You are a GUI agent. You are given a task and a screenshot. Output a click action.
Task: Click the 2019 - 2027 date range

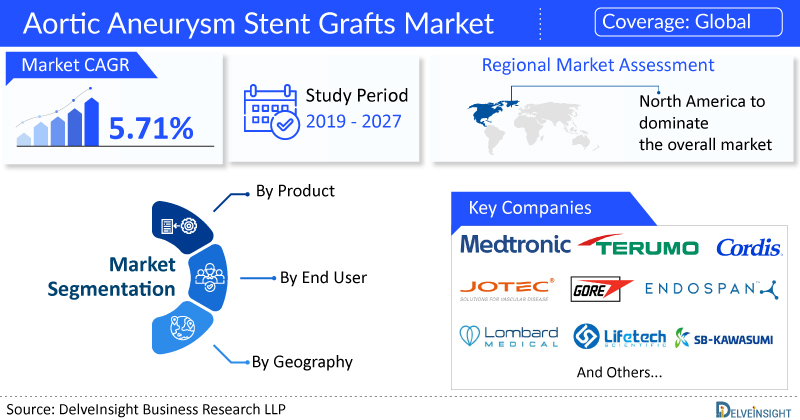354,121
